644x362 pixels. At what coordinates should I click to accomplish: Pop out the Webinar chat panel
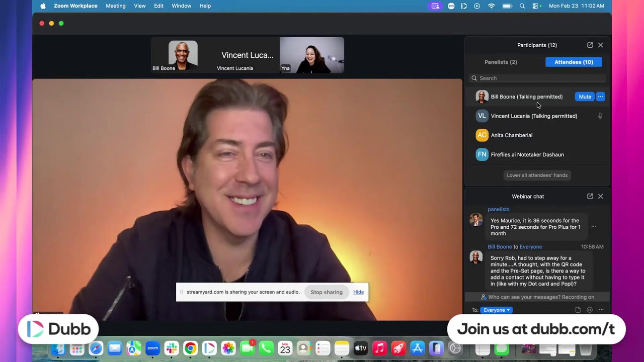(590, 197)
